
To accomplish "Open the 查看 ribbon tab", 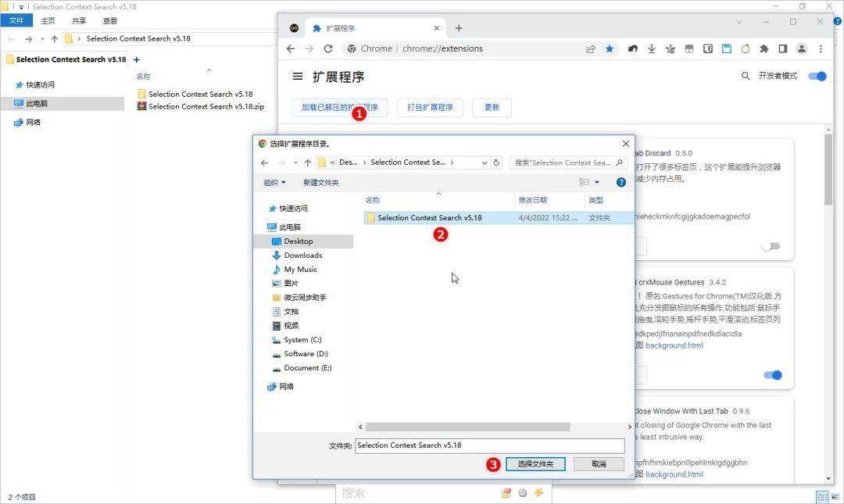I will click(x=110, y=20).
